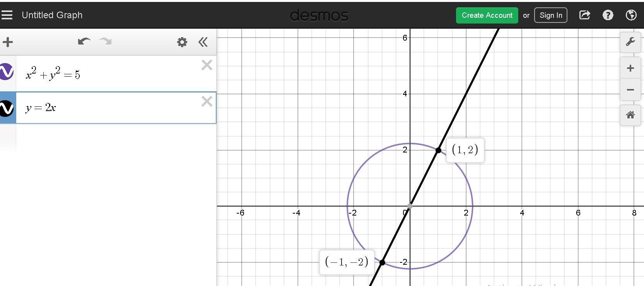Screen dimensions: 644x286
Task: Toggle visibility of the circle equation
Action: 6,72
